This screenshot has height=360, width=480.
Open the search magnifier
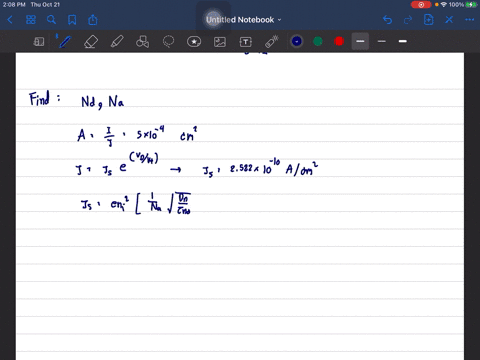[51, 20]
